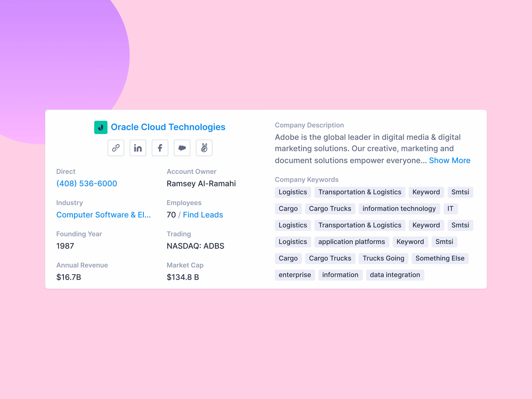Select the Trucks Going keyword tag
The height and width of the screenshot is (399, 532).
pyautogui.click(x=383, y=258)
